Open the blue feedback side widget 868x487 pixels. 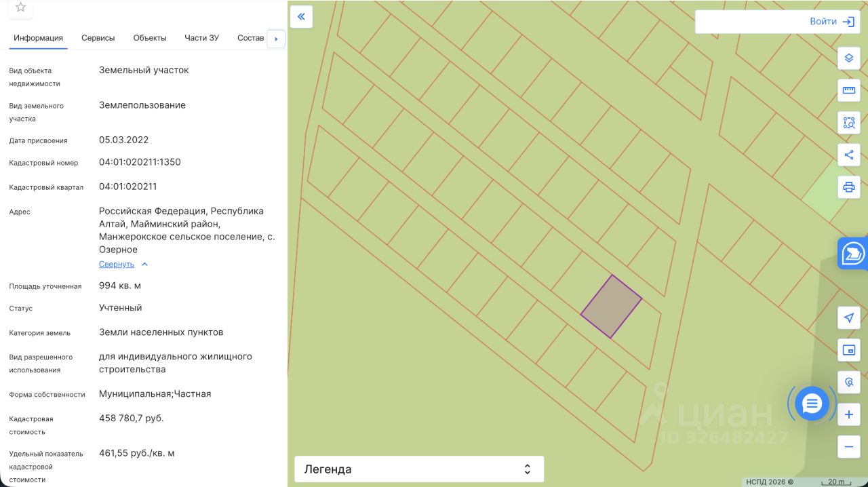[x=853, y=254]
